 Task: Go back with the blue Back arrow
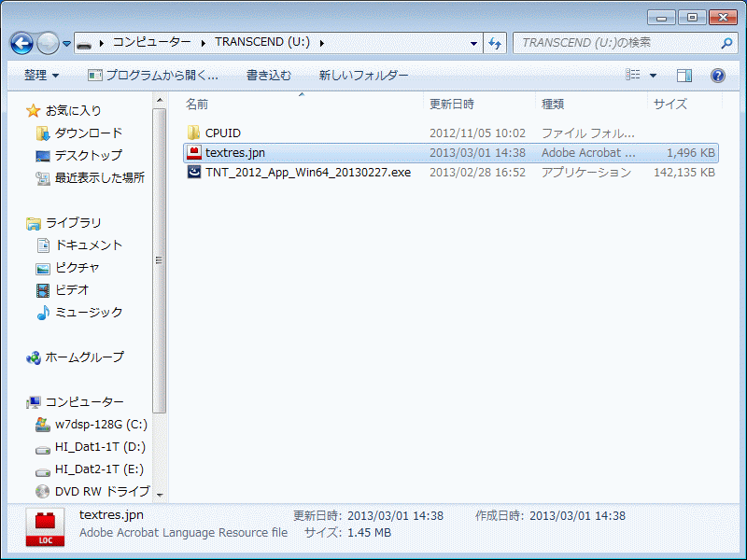[x=21, y=44]
